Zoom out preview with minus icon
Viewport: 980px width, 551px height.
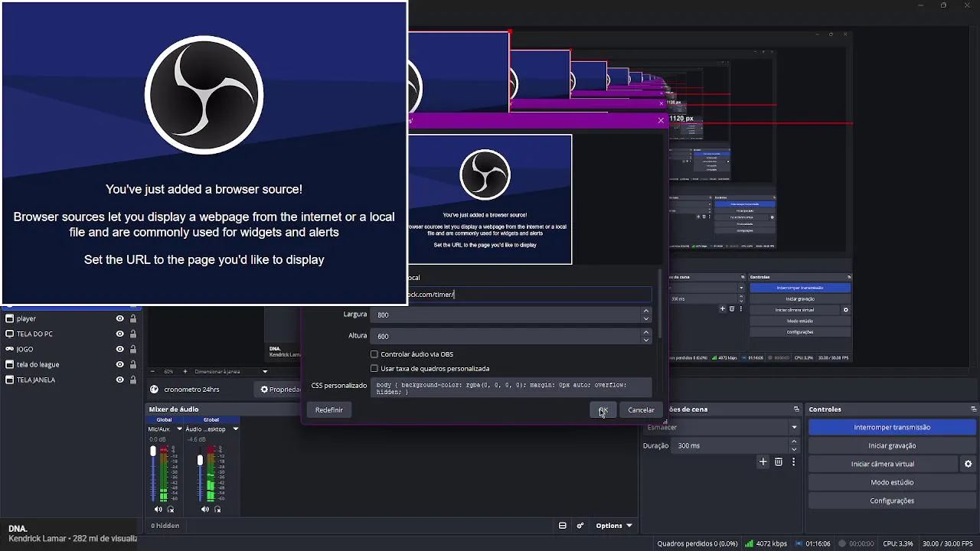(152, 371)
